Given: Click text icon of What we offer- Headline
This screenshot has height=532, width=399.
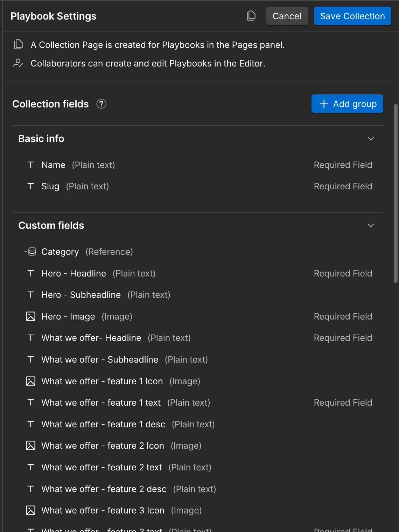Looking at the screenshot, I should coord(31,338).
